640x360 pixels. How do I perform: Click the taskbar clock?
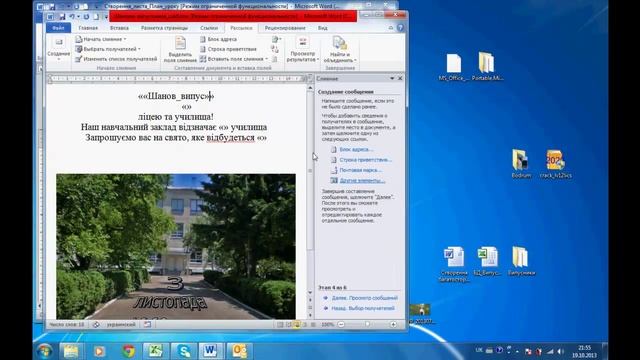click(584, 351)
